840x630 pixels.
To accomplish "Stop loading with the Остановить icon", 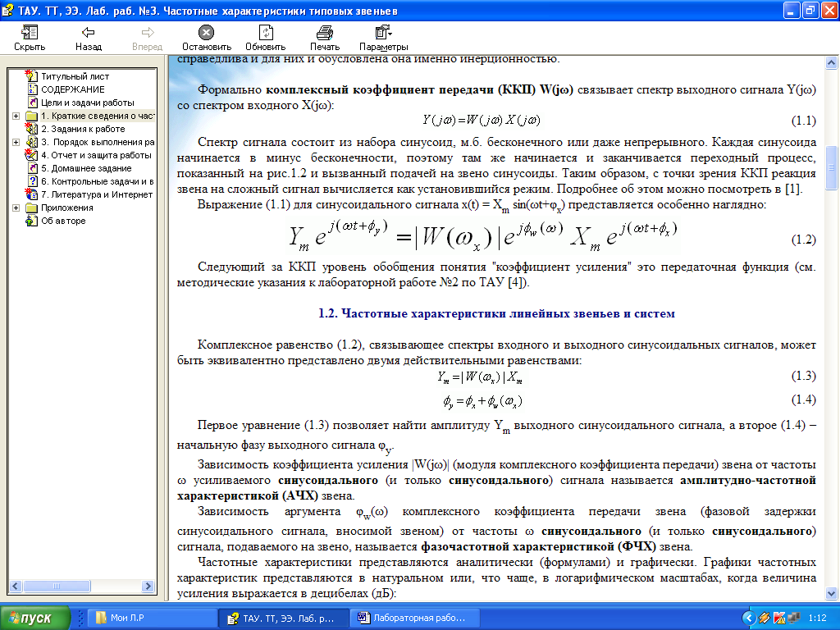I will pos(206,33).
